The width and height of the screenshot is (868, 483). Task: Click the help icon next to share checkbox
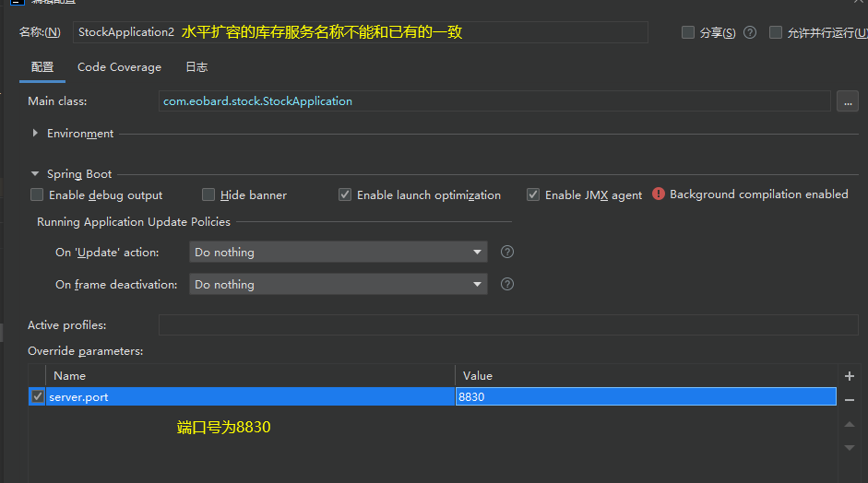point(750,32)
